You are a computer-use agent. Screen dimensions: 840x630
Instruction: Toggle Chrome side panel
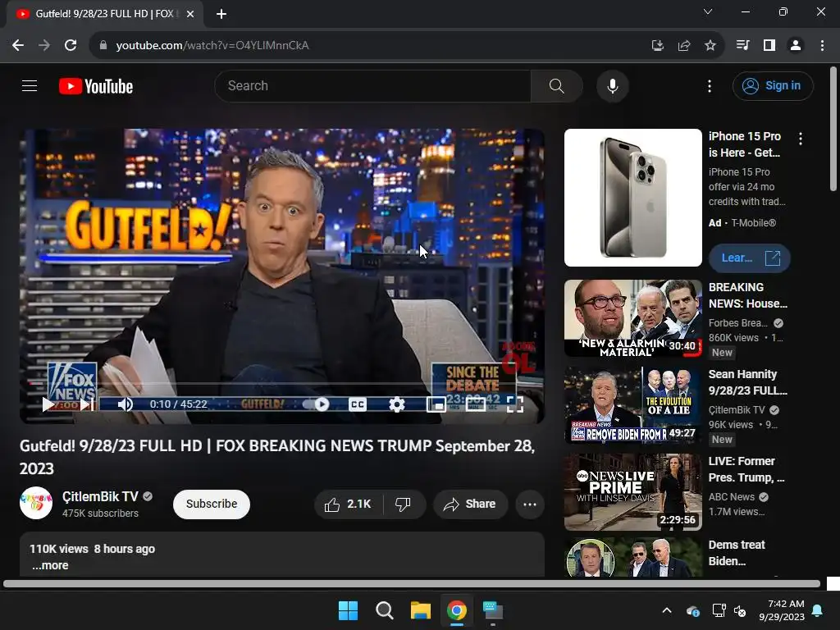(x=769, y=45)
